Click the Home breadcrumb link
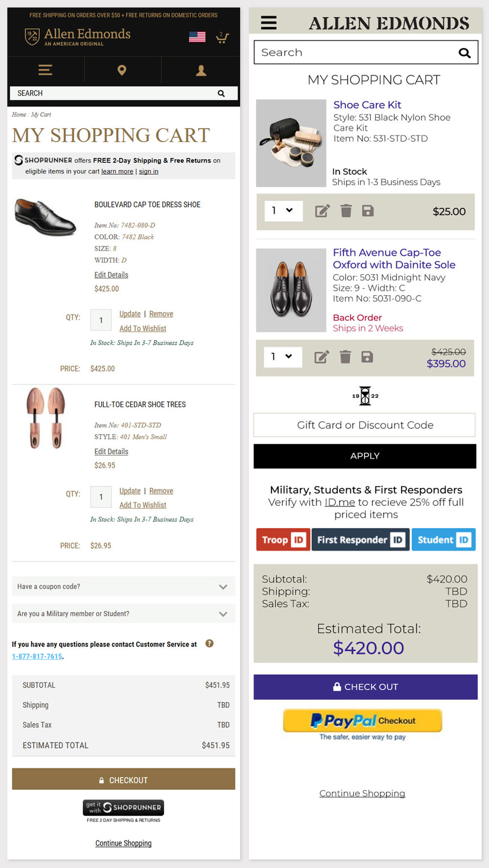 [19, 114]
